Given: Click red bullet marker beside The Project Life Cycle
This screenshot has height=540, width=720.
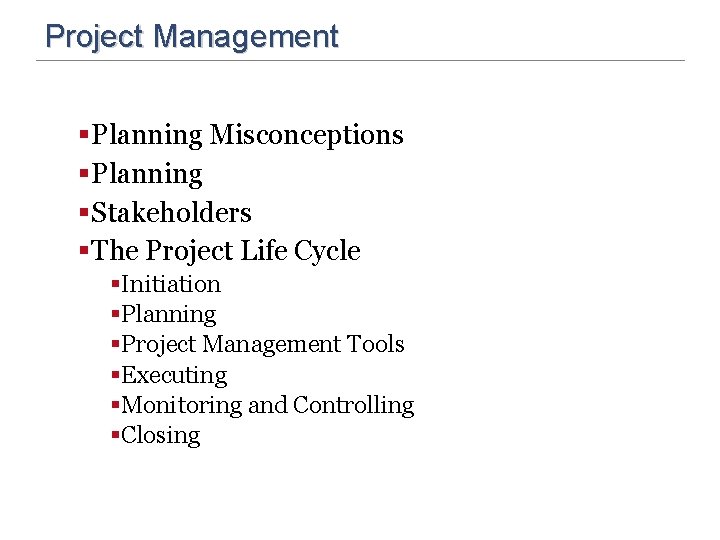Looking at the screenshot, I should pos(84,250).
